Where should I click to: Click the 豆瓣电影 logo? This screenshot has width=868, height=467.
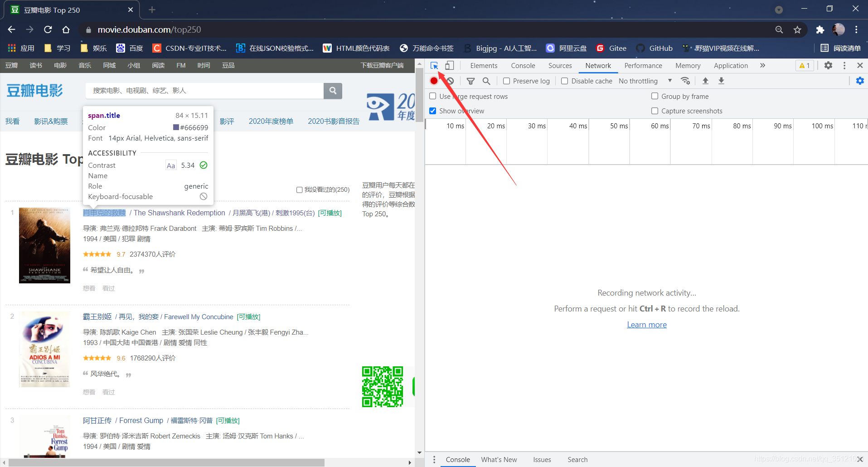[34, 91]
